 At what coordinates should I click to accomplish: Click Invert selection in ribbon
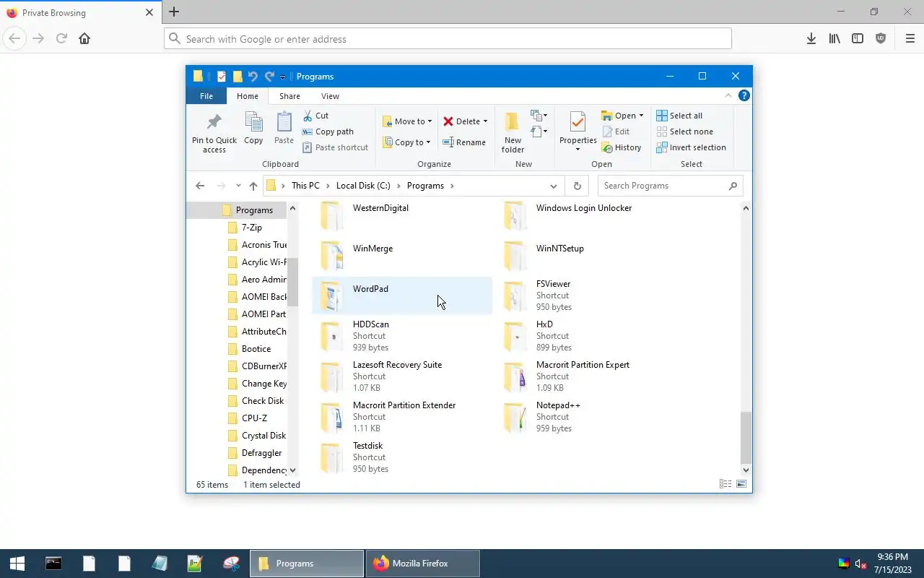pyautogui.click(x=691, y=147)
